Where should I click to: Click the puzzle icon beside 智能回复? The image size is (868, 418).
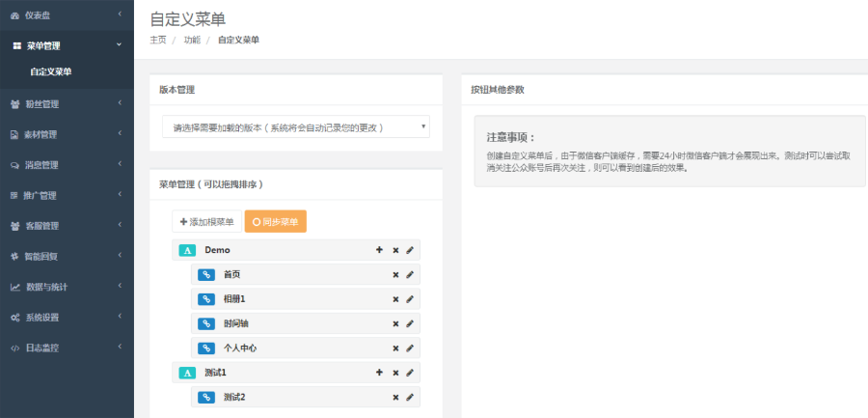[x=14, y=257]
